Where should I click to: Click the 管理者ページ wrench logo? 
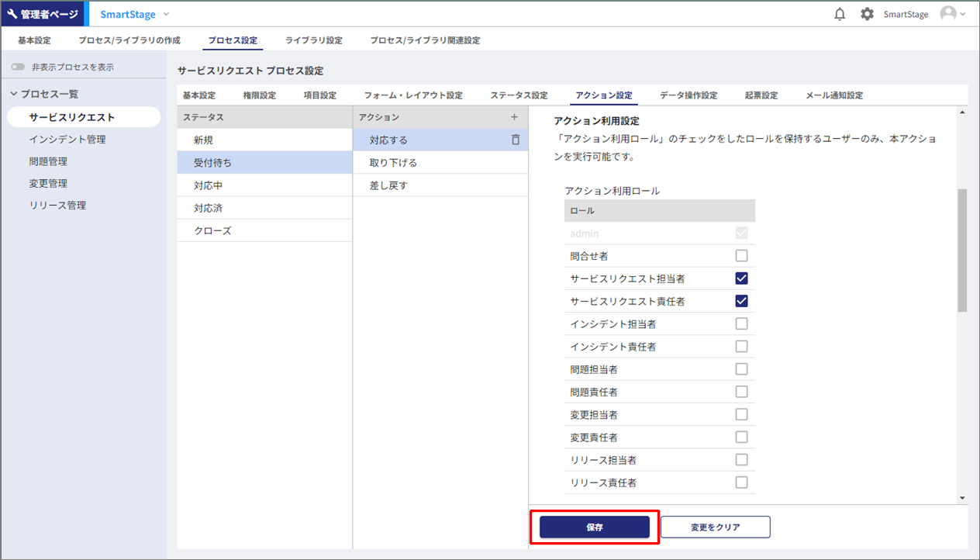pyautogui.click(x=12, y=14)
